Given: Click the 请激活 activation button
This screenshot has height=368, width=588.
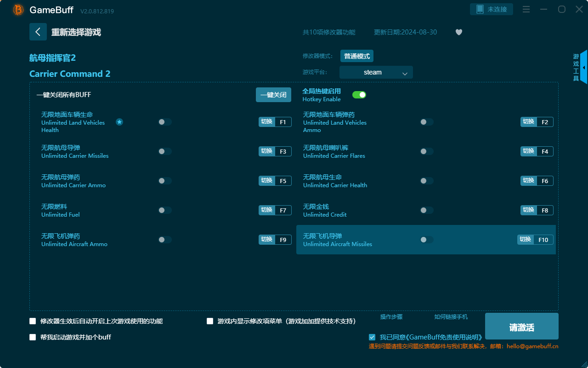Looking at the screenshot, I should pos(521,326).
